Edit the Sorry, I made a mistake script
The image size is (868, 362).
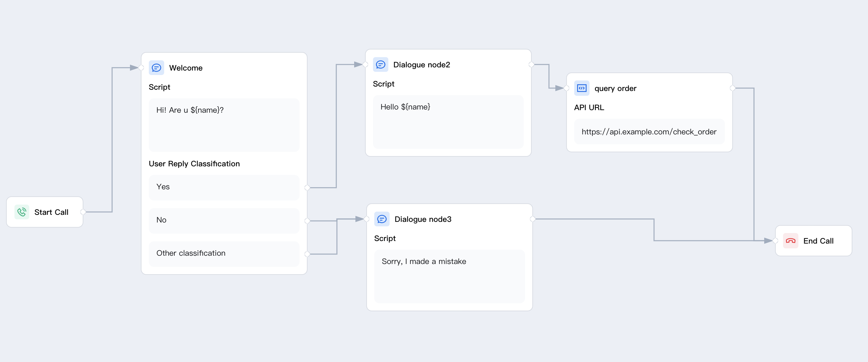pos(449,276)
